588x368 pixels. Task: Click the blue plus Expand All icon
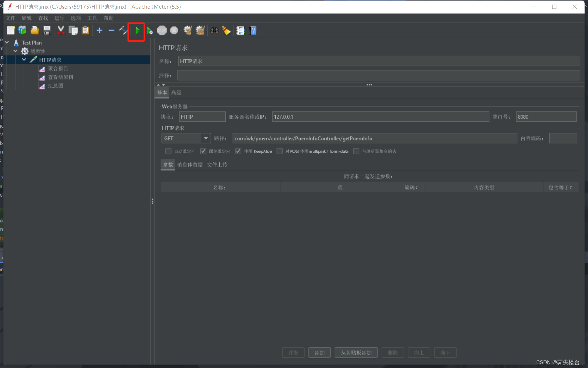pos(99,30)
